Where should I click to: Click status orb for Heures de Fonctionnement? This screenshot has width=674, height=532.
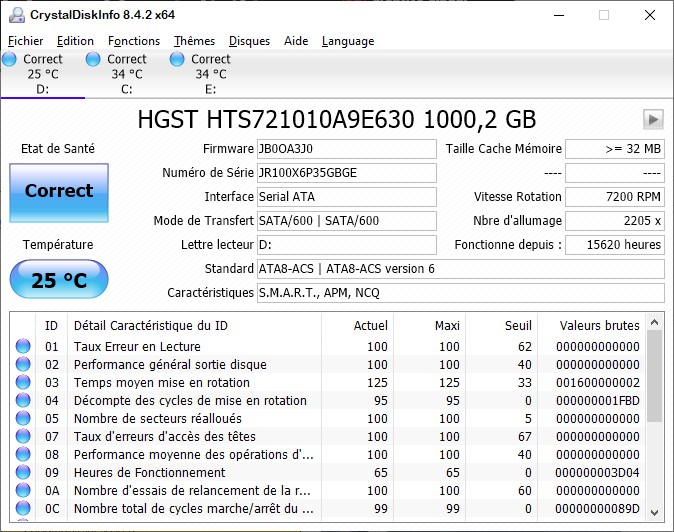23,473
